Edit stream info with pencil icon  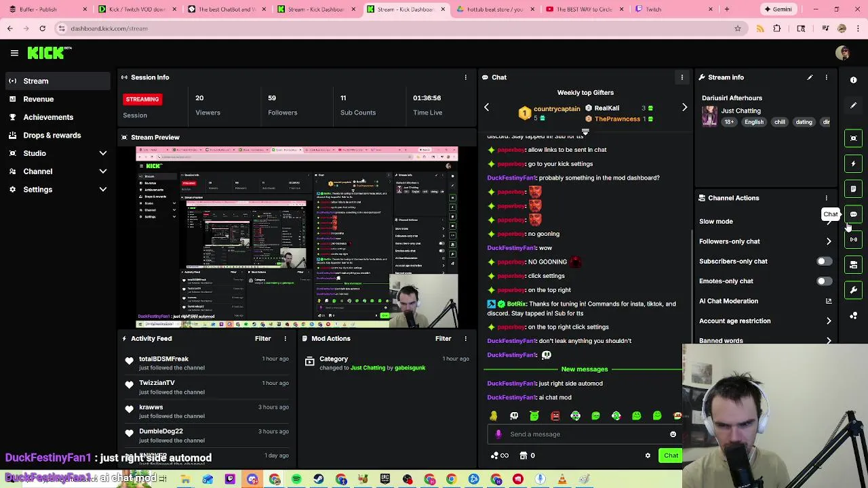point(810,77)
